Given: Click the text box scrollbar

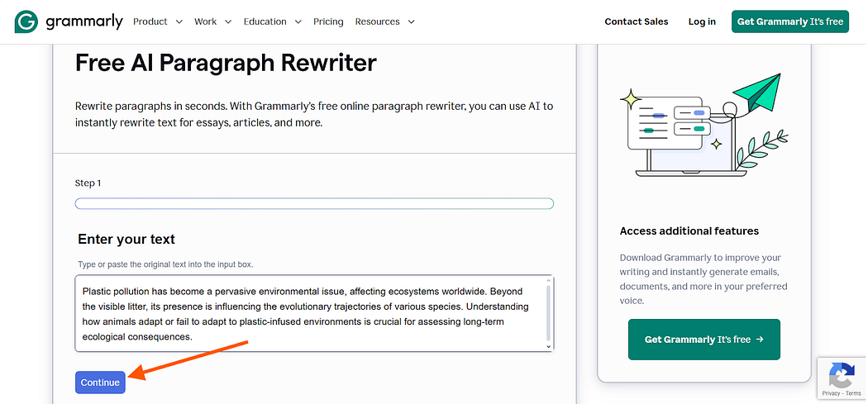Looking at the screenshot, I should [x=549, y=313].
